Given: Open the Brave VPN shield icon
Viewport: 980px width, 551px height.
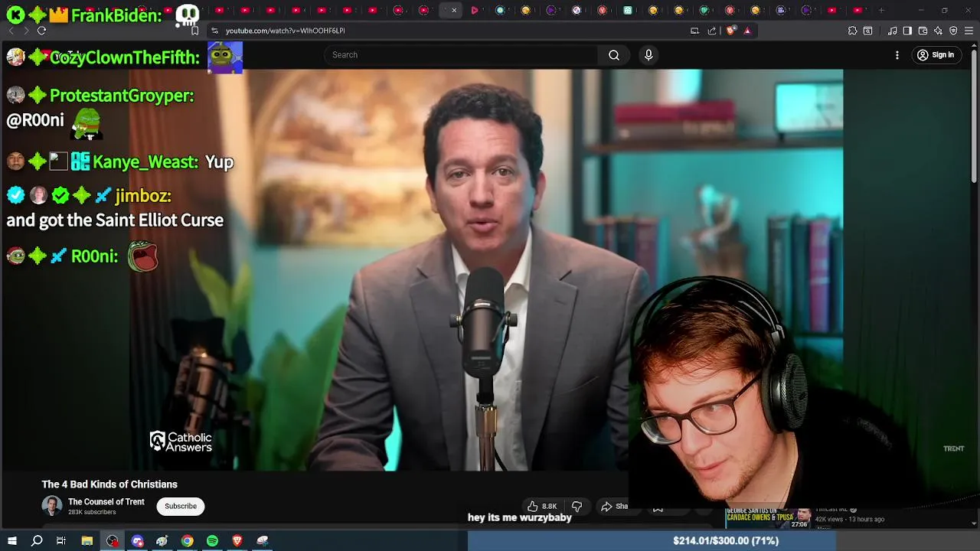Looking at the screenshot, I should [953, 31].
